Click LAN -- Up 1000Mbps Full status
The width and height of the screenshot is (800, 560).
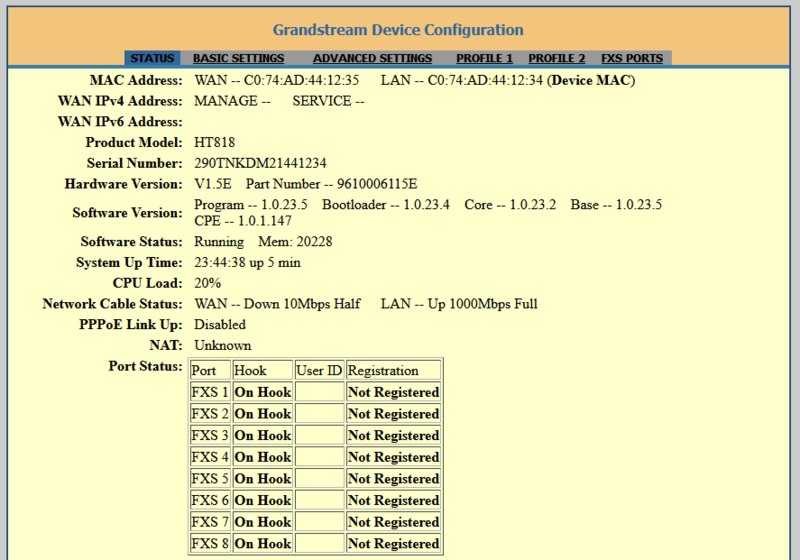[459, 304]
